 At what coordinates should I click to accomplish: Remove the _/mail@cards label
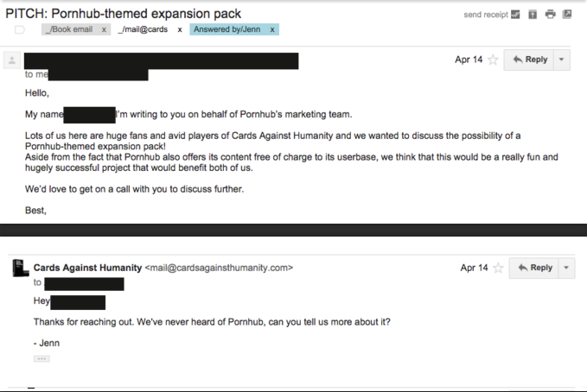pyautogui.click(x=180, y=29)
